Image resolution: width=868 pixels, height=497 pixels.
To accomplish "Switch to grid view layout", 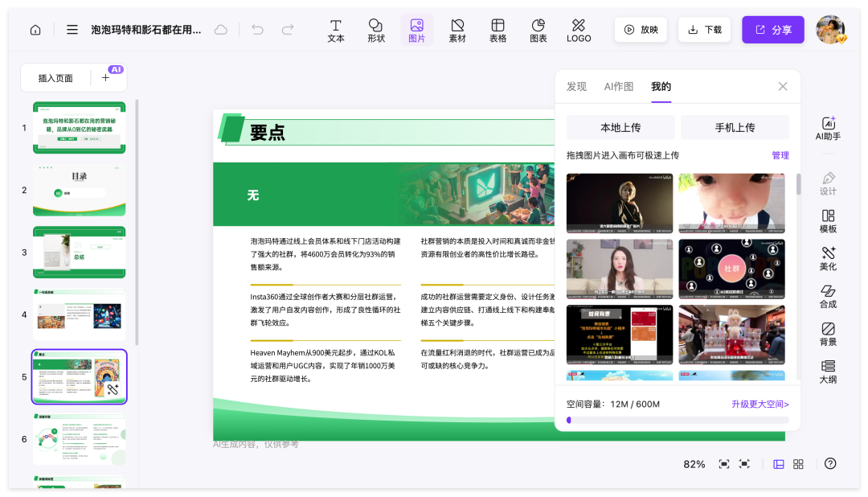I will pos(796,463).
